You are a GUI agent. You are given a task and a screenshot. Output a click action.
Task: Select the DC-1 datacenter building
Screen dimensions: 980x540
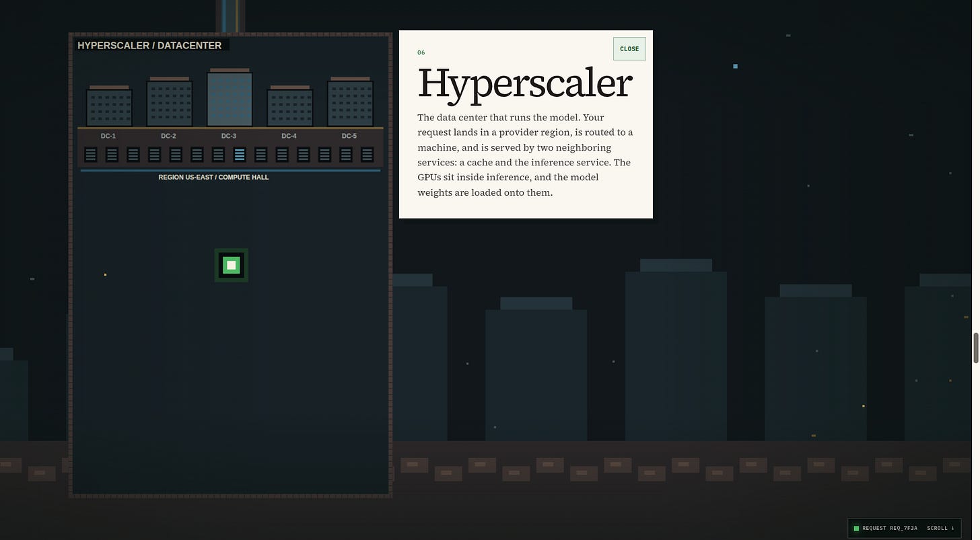[x=109, y=106]
